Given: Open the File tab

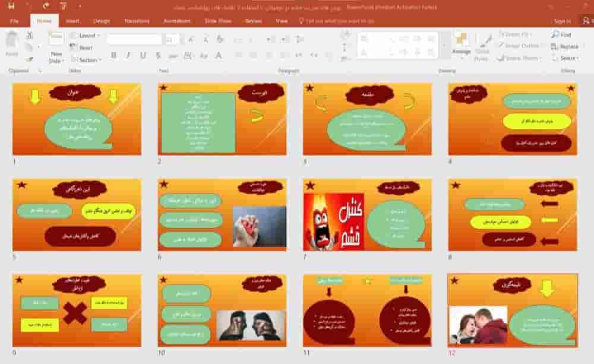Looking at the screenshot, I should (x=14, y=21).
